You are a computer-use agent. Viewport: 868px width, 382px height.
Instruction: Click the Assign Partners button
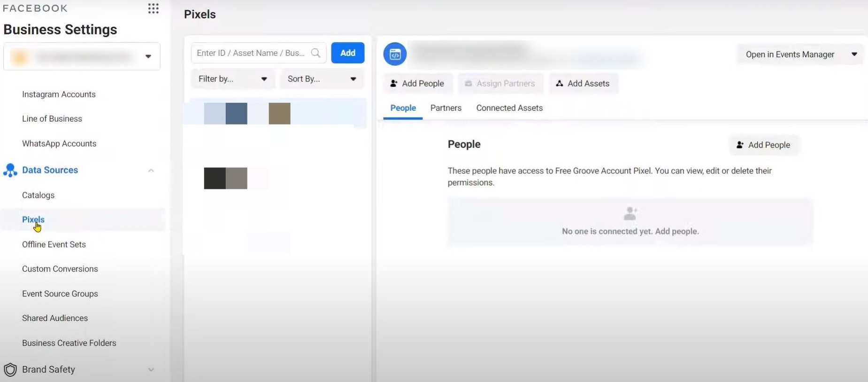click(501, 84)
